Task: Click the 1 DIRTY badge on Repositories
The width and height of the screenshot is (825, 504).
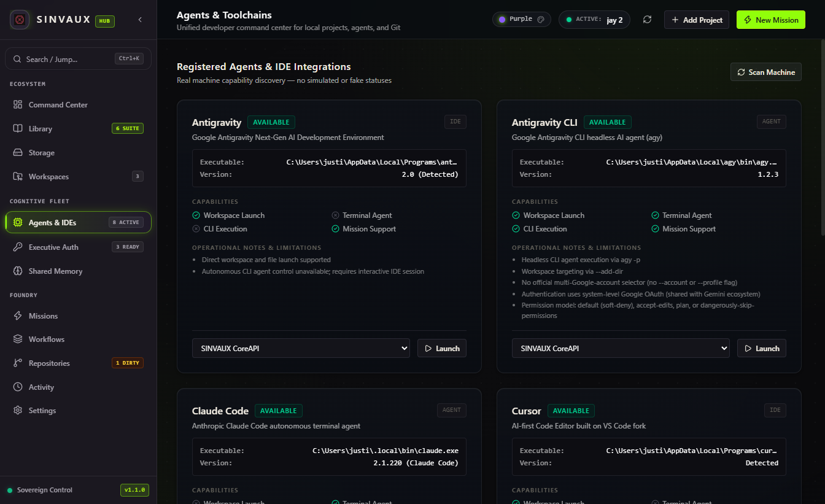Action: [x=128, y=363]
